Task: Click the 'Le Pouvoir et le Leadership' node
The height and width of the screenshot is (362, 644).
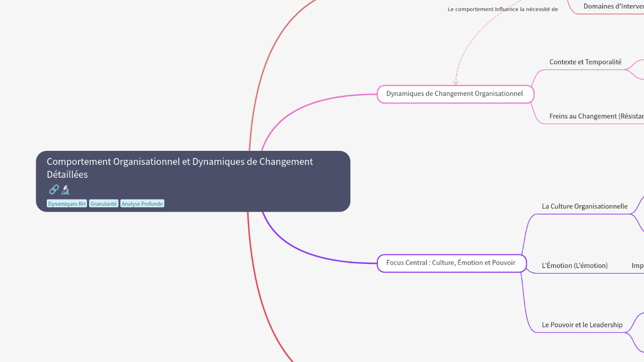Action: (x=582, y=324)
